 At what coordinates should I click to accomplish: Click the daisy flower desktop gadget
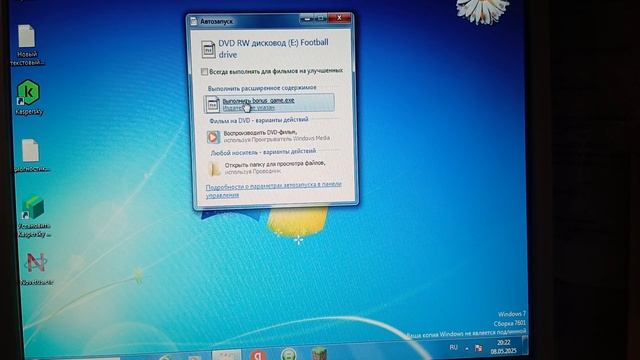482,11
